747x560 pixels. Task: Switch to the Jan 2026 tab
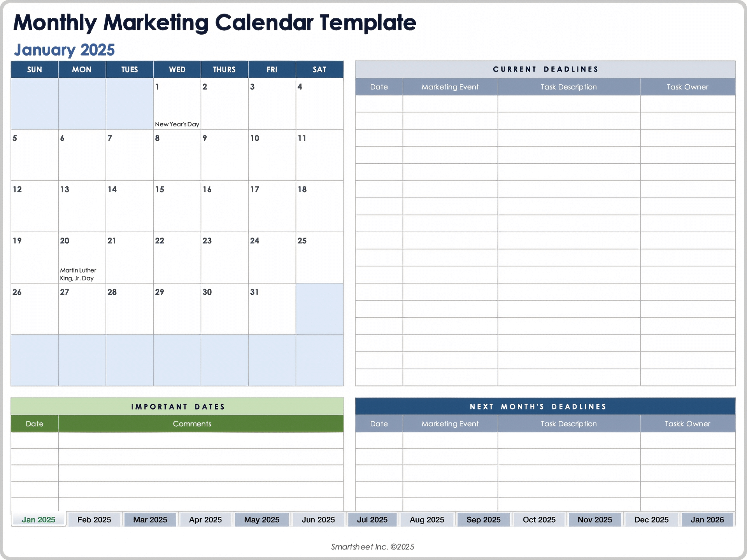click(707, 520)
